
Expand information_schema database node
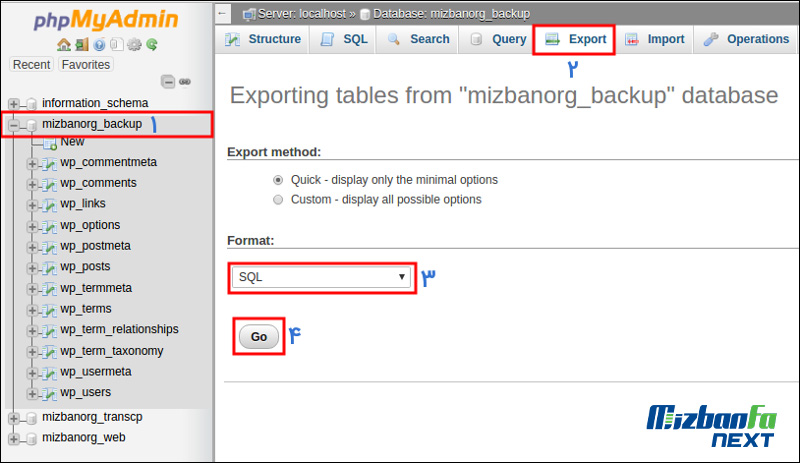click(14, 104)
